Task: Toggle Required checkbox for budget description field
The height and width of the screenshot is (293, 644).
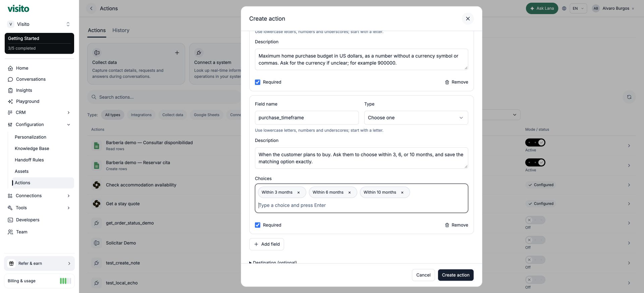Action: click(x=258, y=82)
